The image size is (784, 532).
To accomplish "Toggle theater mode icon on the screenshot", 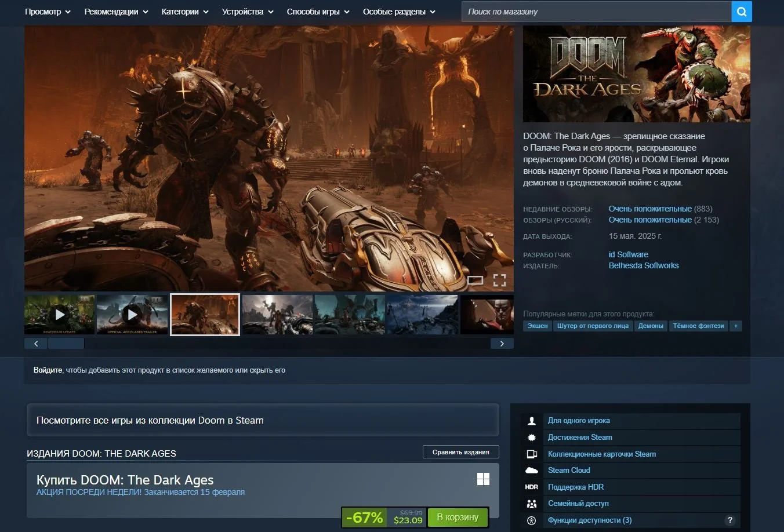I will tap(475, 280).
